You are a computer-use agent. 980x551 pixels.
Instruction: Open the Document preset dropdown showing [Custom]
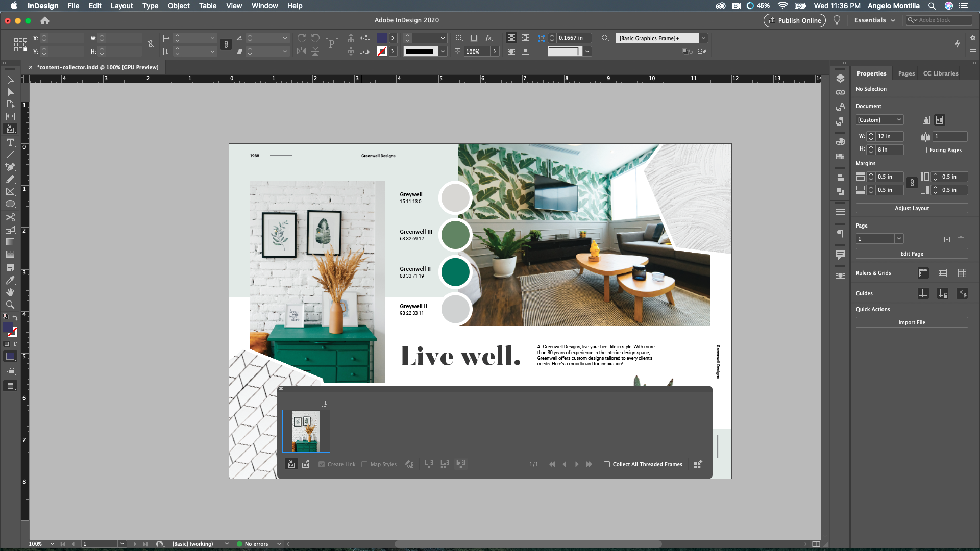pos(879,119)
